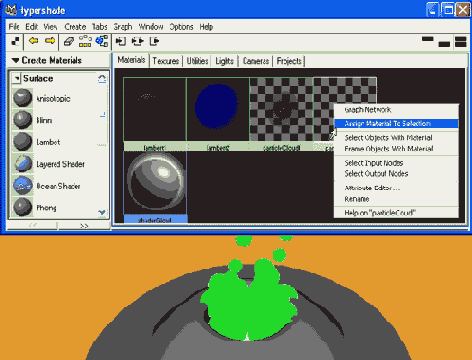Click scroll down arrow in materials list
Viewport: 472px width, 360px height.
click(x=102, y=212)
